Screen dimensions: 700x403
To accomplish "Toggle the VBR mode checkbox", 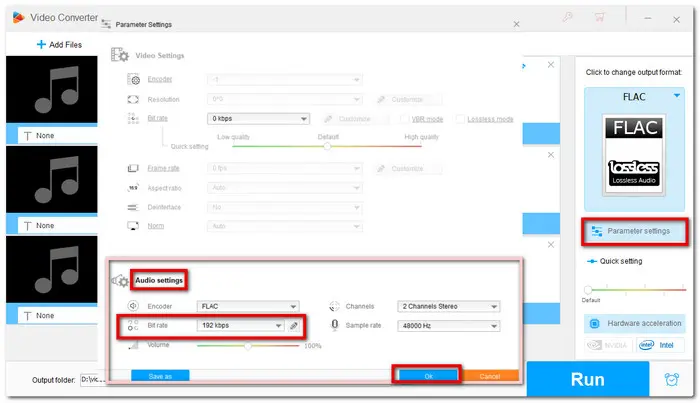I will (x=404, y=119).
